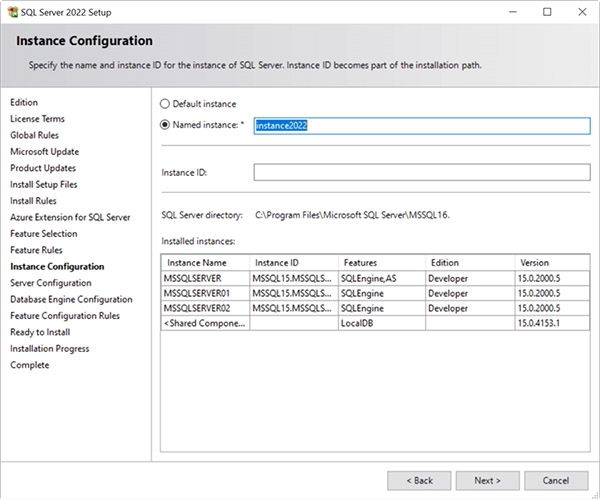Click the SQLEngine,AS features cell
The height and width of the screenshot is (500, 600).
(382, 279)
